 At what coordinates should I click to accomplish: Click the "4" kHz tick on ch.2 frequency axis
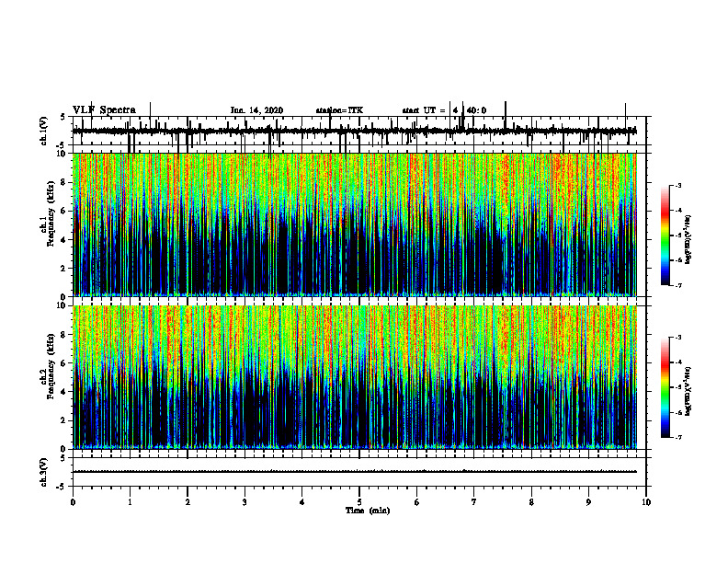click(64, 392)
